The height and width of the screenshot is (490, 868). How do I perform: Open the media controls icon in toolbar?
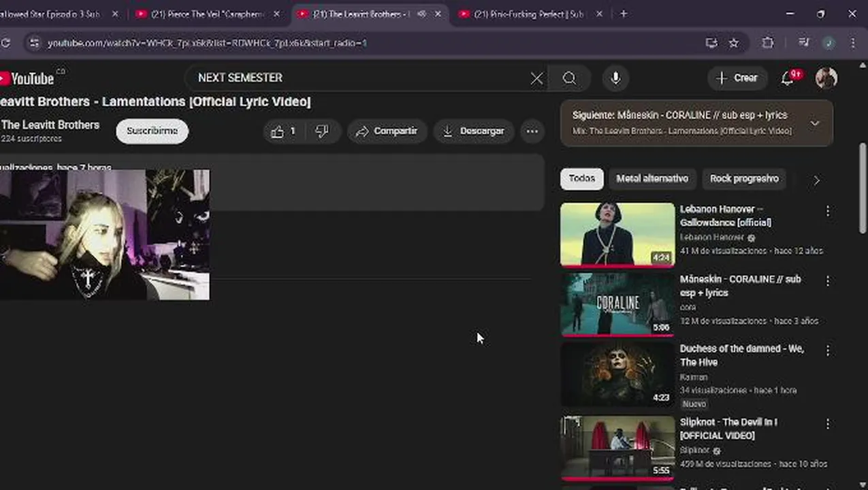pyautogui.click(x=804, y=43)
